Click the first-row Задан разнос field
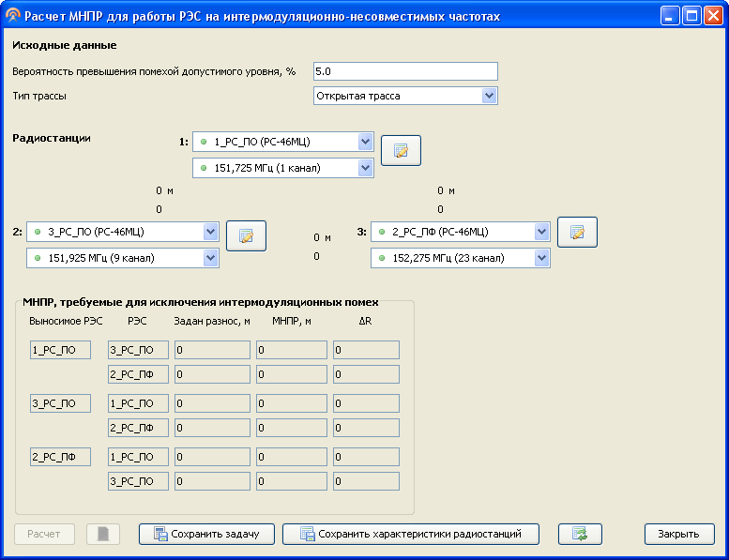The image size is (729, 560). pyautogui.click(x=212, y=350)
